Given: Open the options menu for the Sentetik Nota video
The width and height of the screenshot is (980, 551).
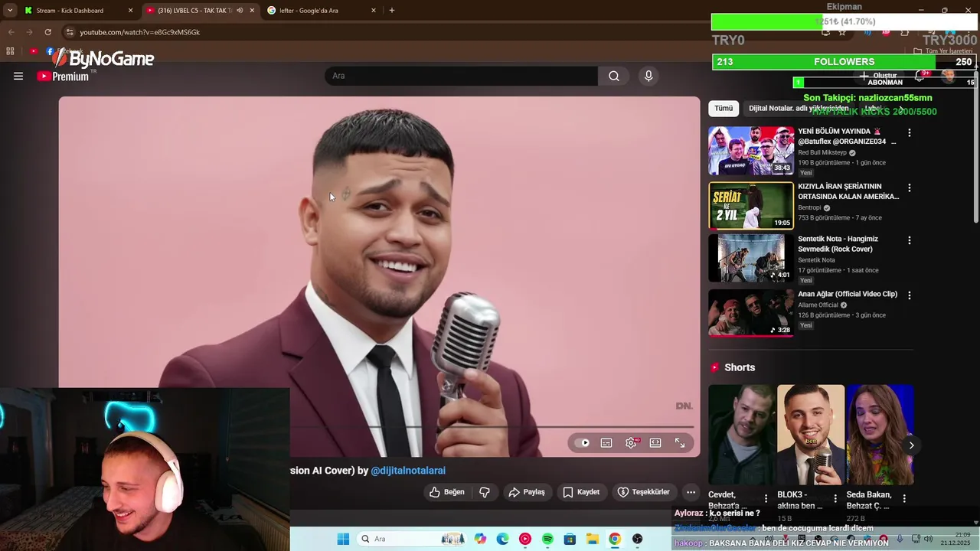Looking at the screenshot, I should click(910, 240).
